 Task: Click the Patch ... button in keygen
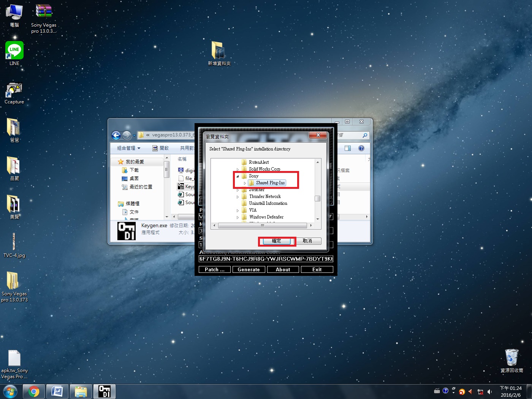click(x=215, y=269)
